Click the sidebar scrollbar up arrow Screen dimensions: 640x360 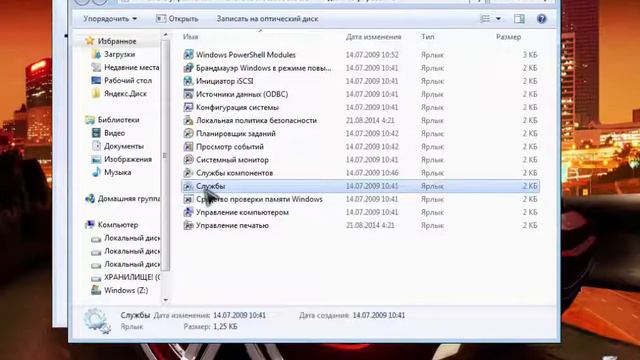click(165, 35)
